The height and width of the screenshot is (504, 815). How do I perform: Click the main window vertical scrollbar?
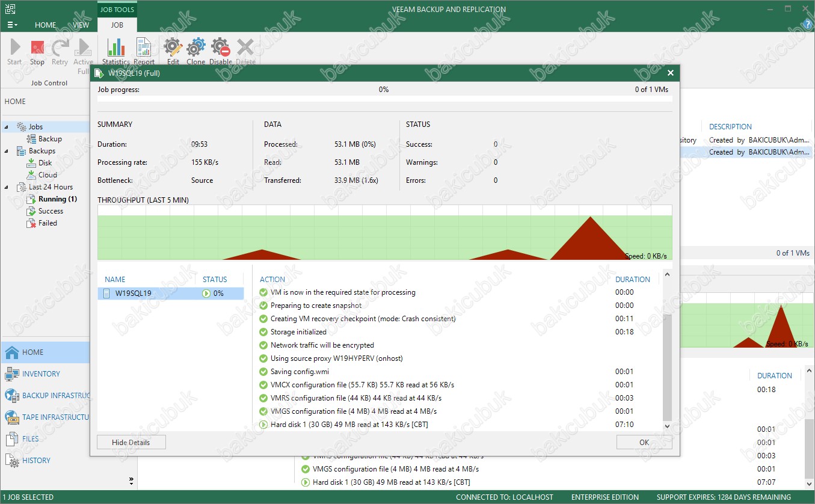tap(810, 448)
